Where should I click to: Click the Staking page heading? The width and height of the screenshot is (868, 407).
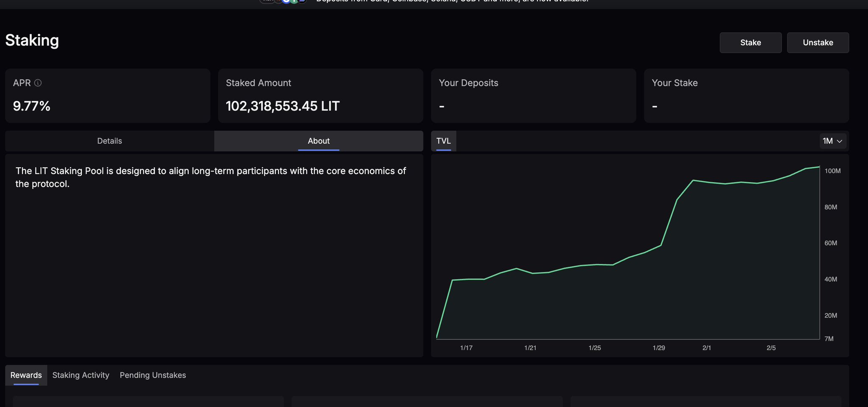[x=32, y=41]
